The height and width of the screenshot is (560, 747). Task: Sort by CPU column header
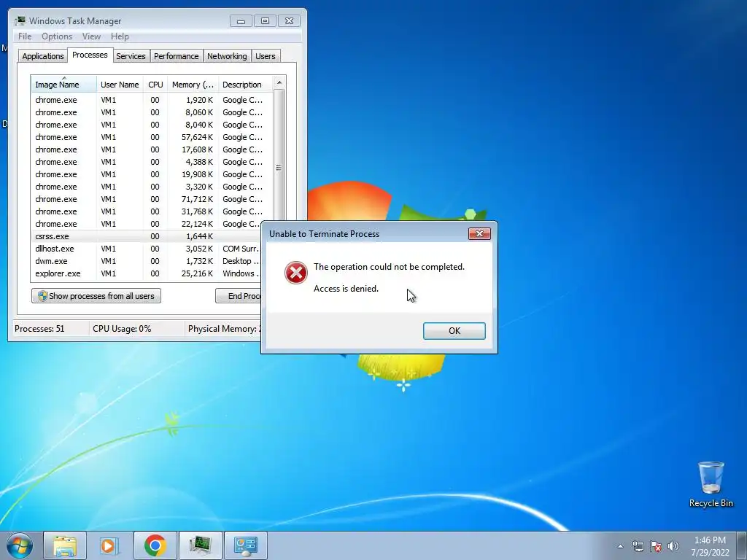156,85
